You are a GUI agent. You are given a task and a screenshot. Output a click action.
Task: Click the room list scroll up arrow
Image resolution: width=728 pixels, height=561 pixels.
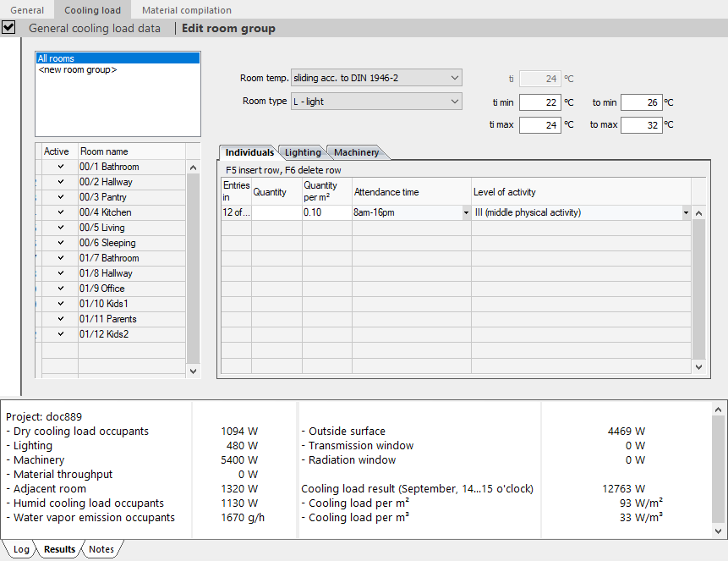193,168
